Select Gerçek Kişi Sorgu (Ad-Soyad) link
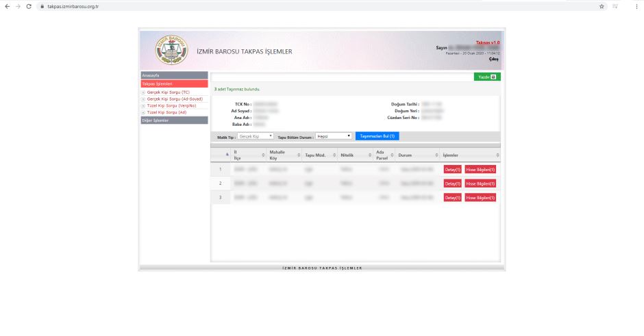The height and width of the screenshot is (336, 644). (175, 99)
